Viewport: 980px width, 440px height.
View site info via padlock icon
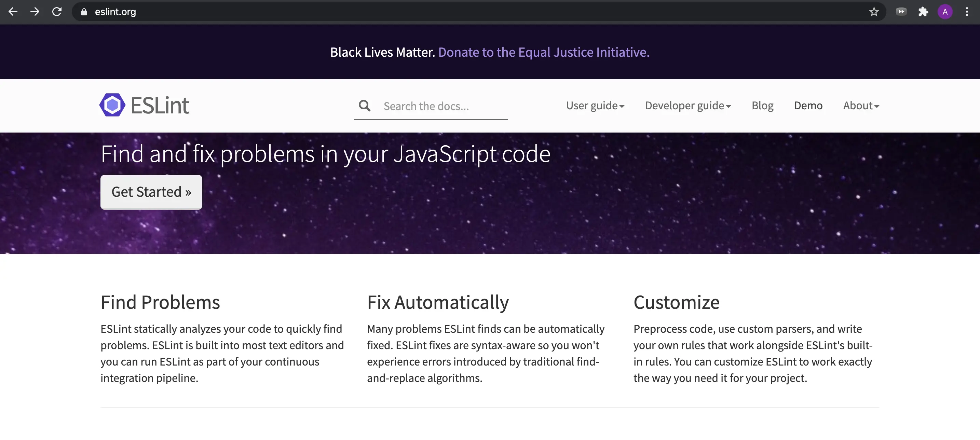84,12
